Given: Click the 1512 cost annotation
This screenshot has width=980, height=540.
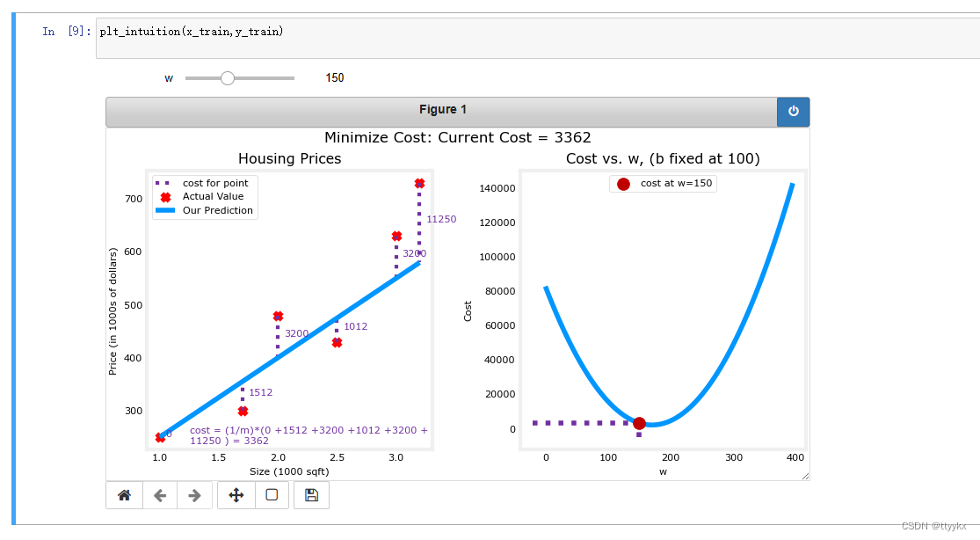Looking at the screenshot, I should pos(261,392).
